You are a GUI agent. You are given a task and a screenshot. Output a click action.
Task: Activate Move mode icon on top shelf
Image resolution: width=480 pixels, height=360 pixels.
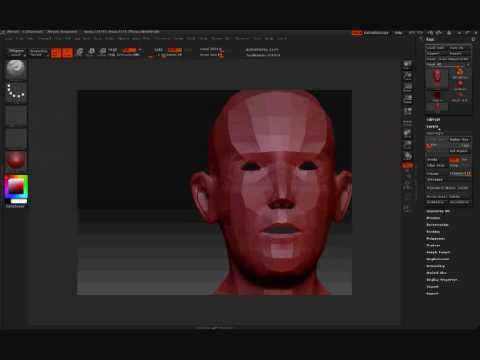coord(80,52)
